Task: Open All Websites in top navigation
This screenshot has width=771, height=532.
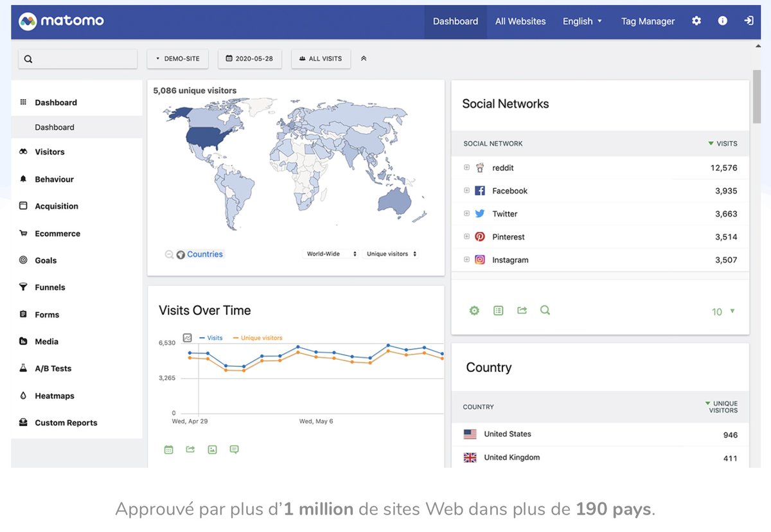Action: coord(520,21)
